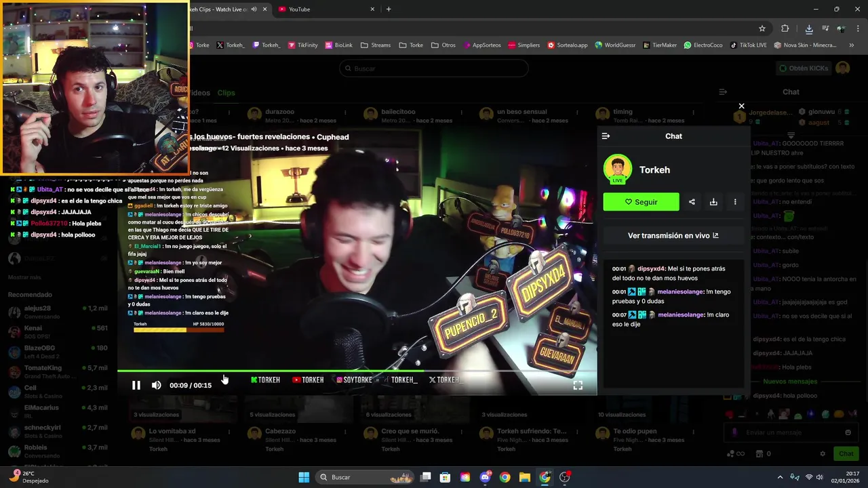Open the ElectroCoco bookmark
The image size is (868, 488).
pos(703,45)
